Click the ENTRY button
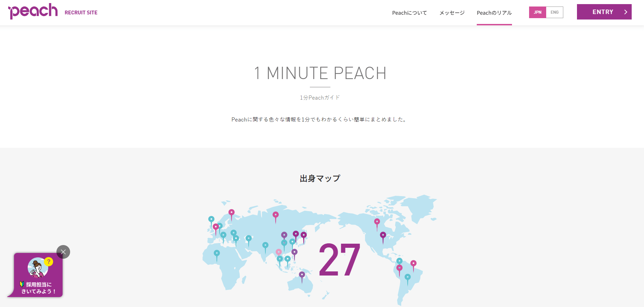 tap(604, 12)
